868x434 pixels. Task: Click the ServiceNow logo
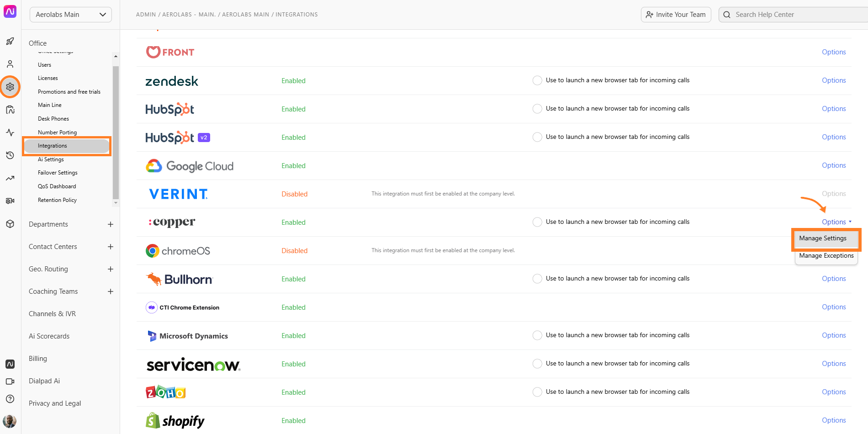point(193,365)
